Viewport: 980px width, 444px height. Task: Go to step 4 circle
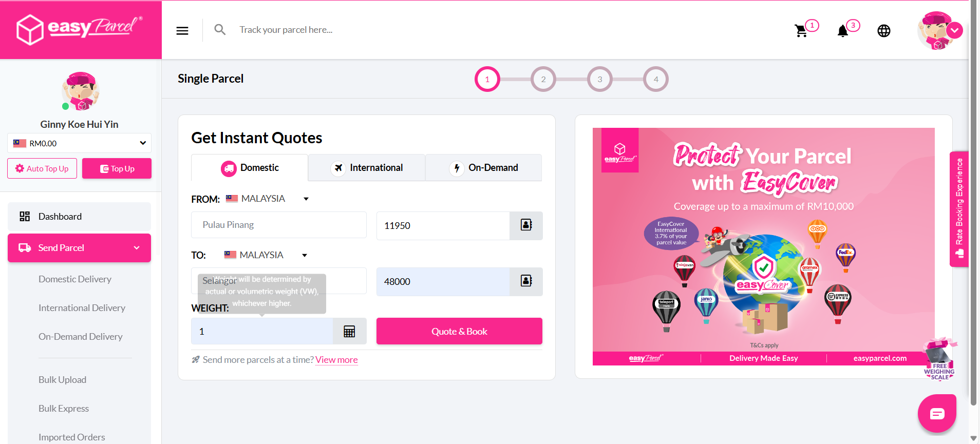click(x=656, y=79)
